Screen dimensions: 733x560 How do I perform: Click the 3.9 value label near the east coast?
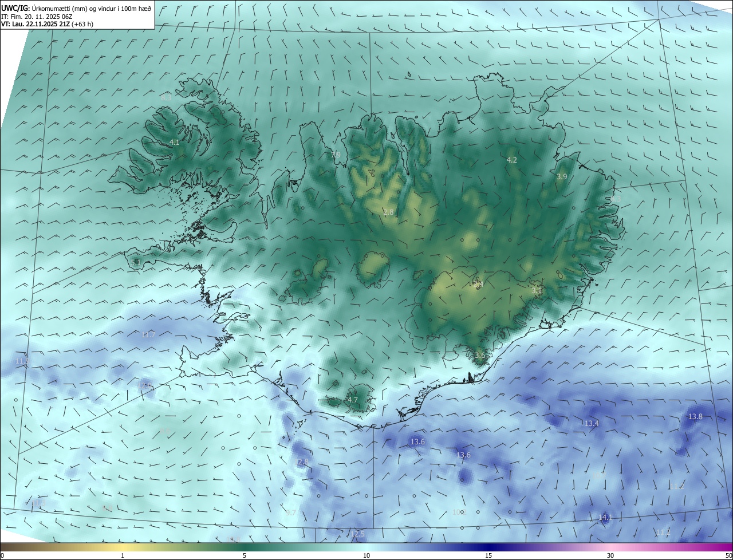tap(562, 177)
